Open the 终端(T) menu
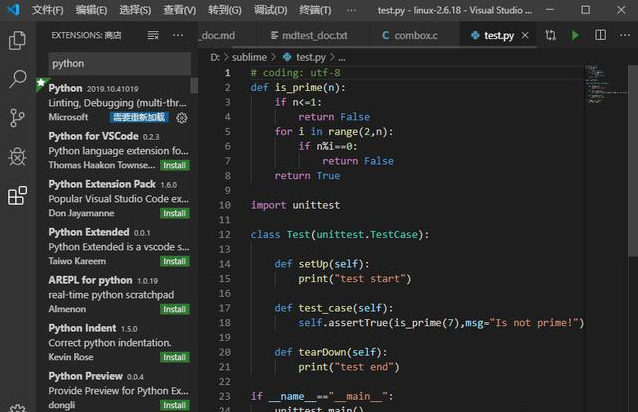This screenshot has height=412, width=638. point(315,10)
